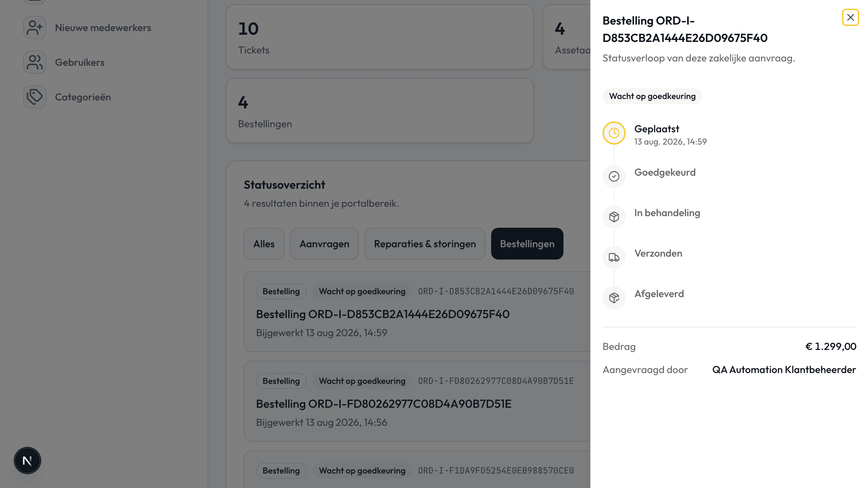The height and width of the screenshot is (488, 868).
Task: Click the Afgeleverd package-check icon
Action: 614,298
